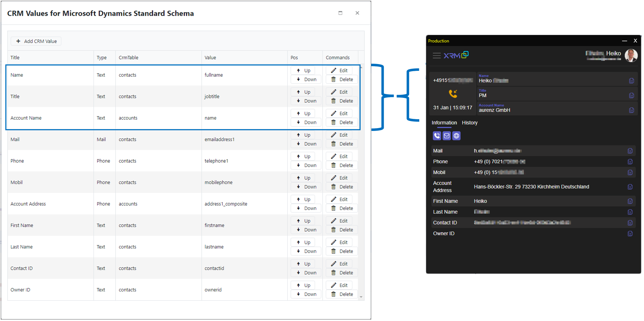Delete the Account Name row
Image resolution: width=644 pixels, height=321 pixels.
click(x=342, y=122)
